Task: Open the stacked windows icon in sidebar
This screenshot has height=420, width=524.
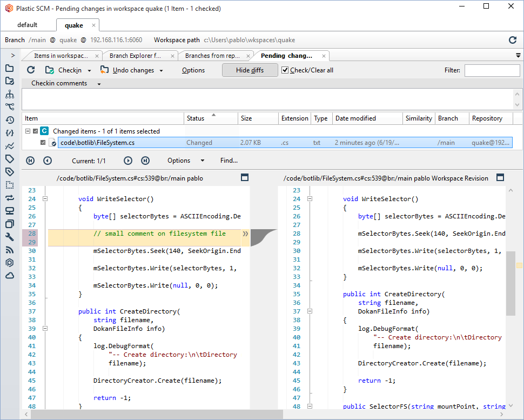Action: pos(10,224)
